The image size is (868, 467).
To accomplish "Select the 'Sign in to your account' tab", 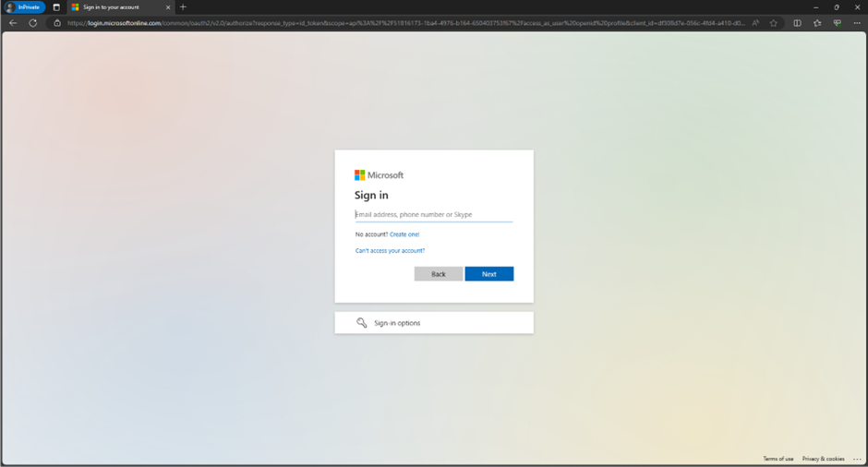I will coord(115,7).
